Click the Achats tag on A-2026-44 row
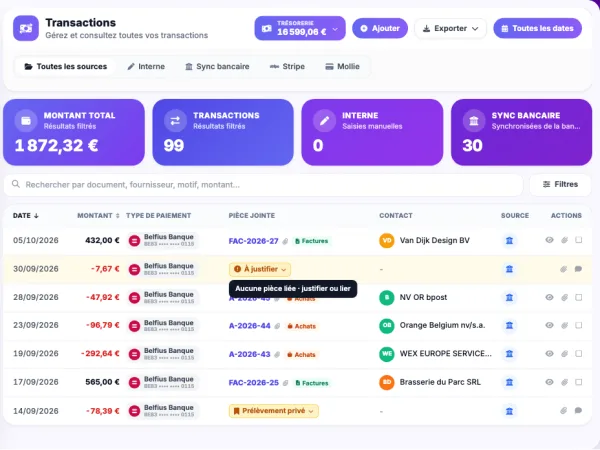Image resolution: width=600 pixels, height=450 pixels. (x=302, y=326)
